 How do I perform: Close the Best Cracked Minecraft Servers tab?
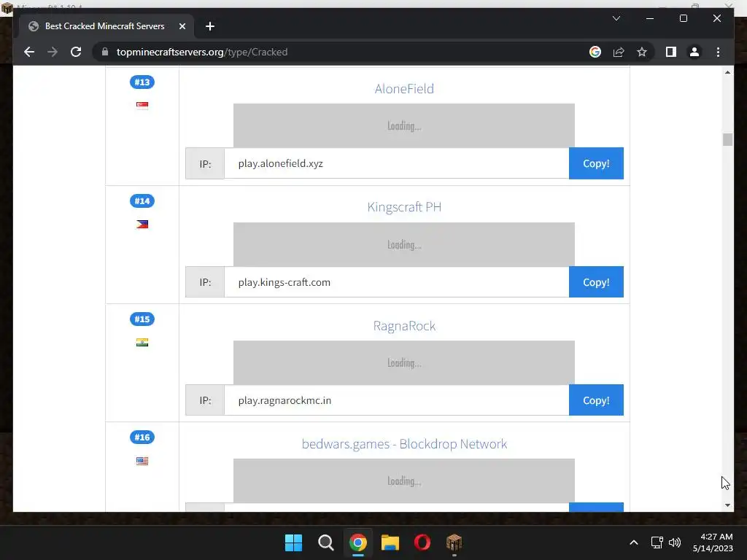[x=182, y=26]
